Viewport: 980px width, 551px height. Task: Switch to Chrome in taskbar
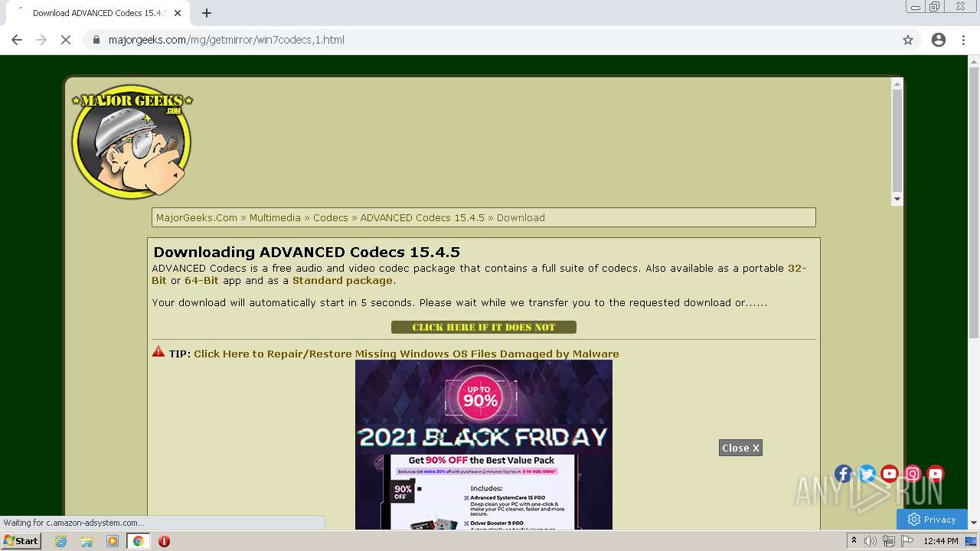139,541
